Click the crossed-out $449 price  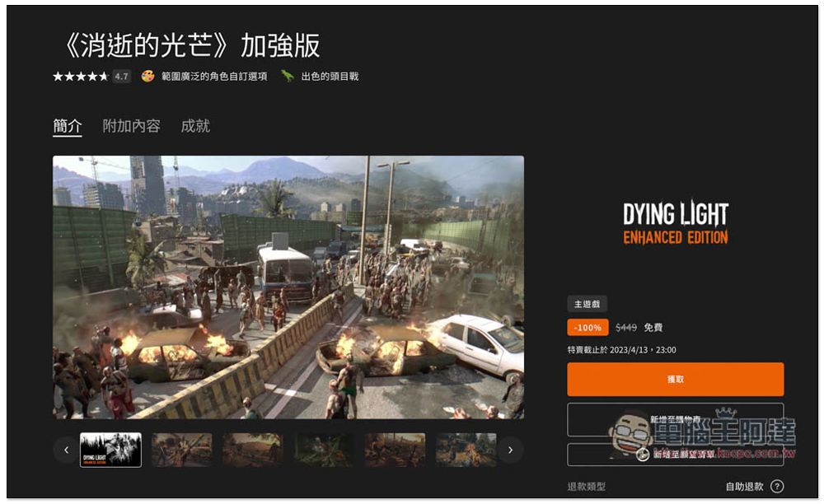(x=626, y=328)
